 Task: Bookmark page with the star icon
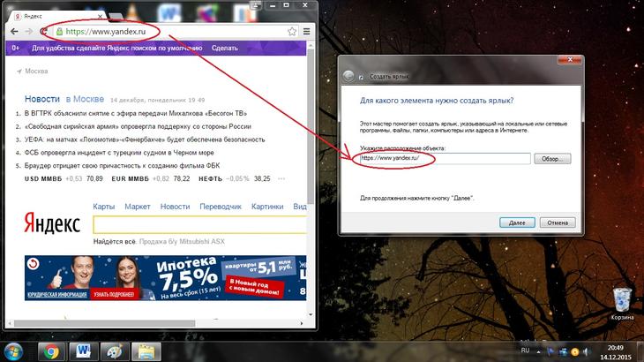tap(292, 32)
